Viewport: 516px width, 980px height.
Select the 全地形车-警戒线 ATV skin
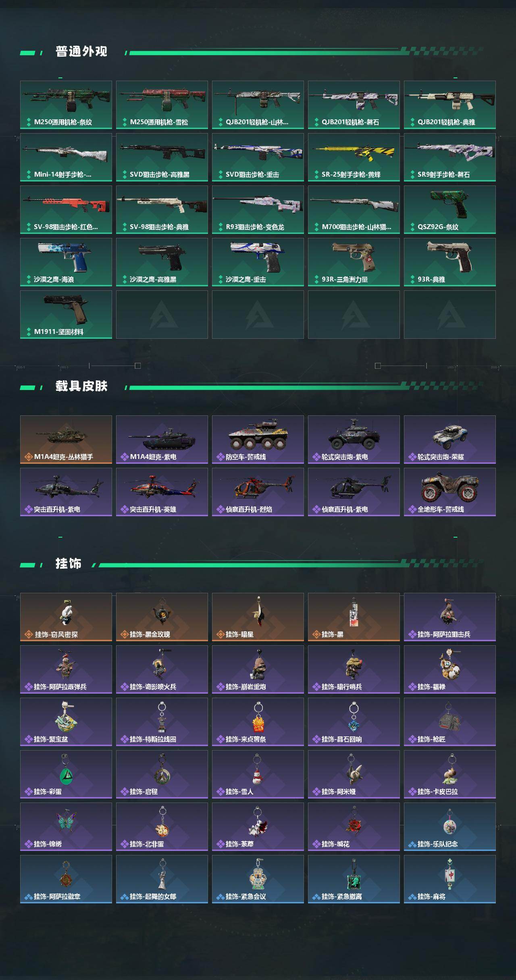[x=450, y=492]
